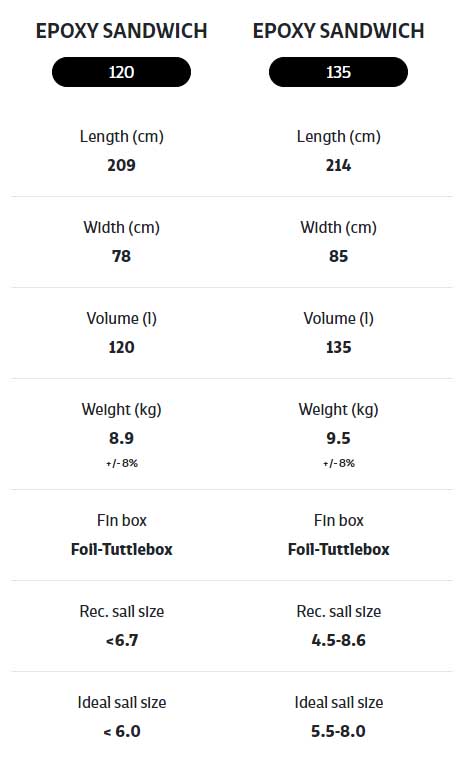
Task: Click the Foil-Tuttlebox text in the 120 column
Action: [121, 549]
